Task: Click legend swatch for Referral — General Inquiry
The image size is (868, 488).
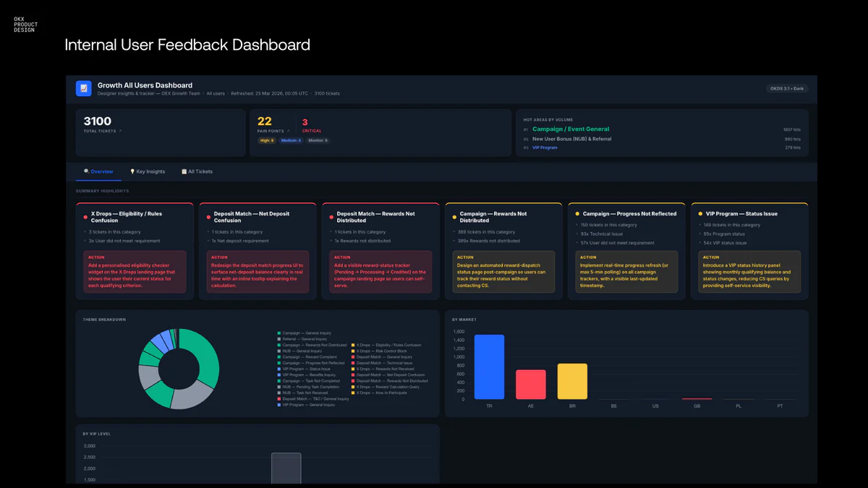Action: click(279, 339)
